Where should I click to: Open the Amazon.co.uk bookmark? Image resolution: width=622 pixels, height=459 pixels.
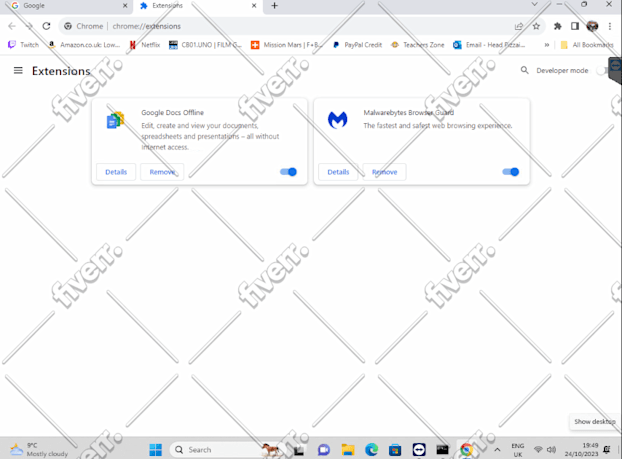pos(84,45)
